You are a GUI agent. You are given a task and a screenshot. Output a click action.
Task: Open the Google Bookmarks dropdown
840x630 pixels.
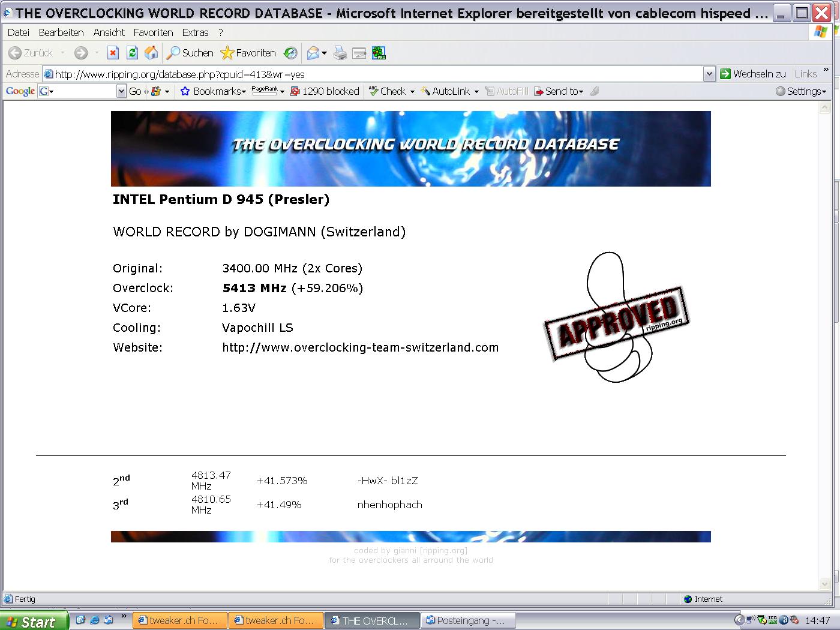[x=213, y=91]
